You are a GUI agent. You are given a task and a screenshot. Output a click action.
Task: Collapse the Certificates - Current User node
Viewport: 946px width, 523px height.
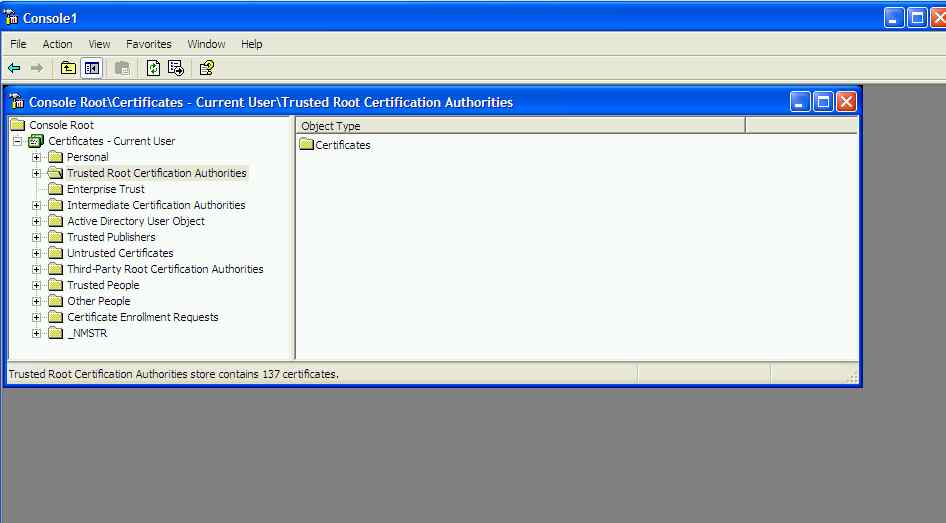pyautogui.click(x=17, y=141)
